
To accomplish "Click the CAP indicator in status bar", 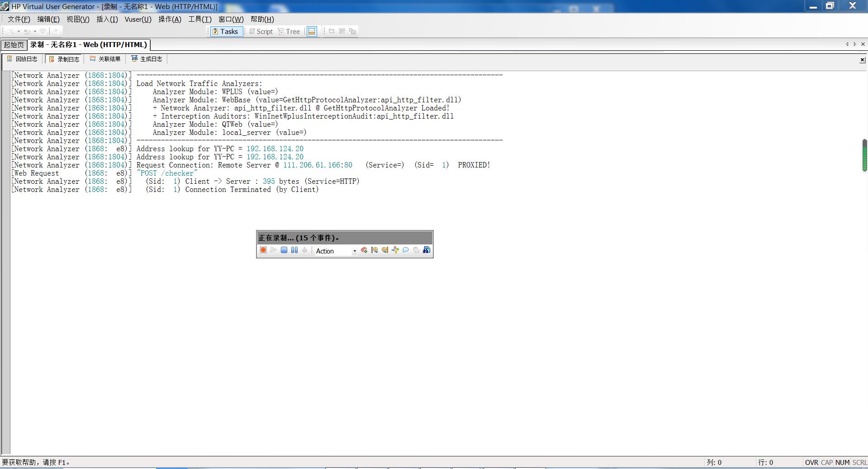I will [x=827, y=462].
